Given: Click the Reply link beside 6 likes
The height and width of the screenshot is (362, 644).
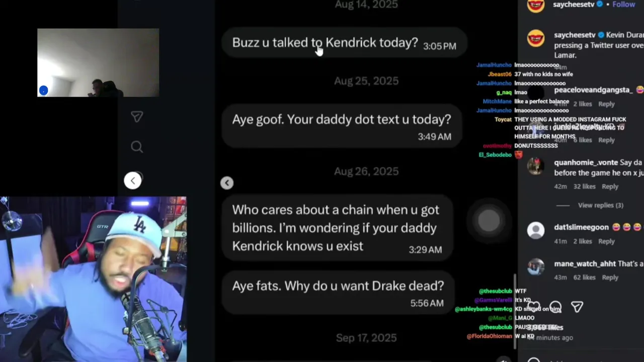Looking at the screenshot, I should point(606,140).
